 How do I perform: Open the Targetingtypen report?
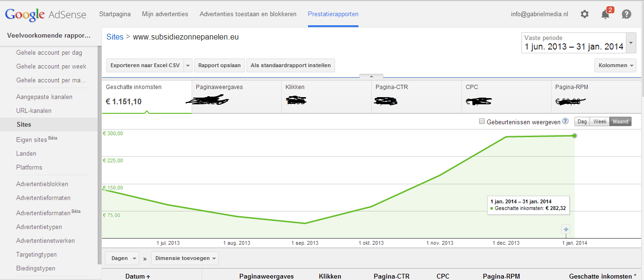point(37,255)
